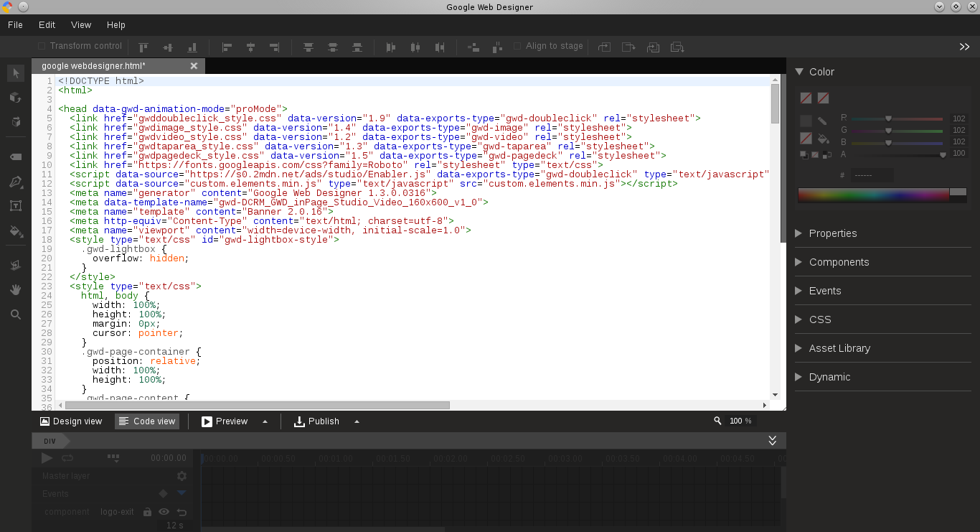The height and width of the screenshot is (532, 980).
Task: Select the Text tool
Action: [x=15, y=205]
